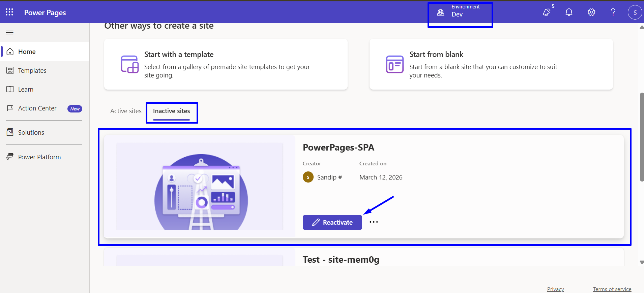Open the Learn page
Image resolution: width=644 pixels, height=293 pixels.
tap(26, 89)
